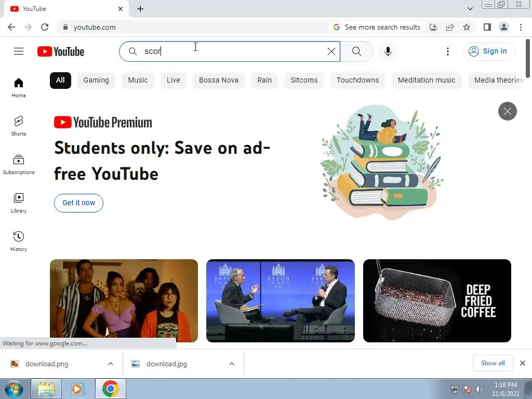Open Shorts from the sidebar
The image size is (532, 399).
[19, 126]
